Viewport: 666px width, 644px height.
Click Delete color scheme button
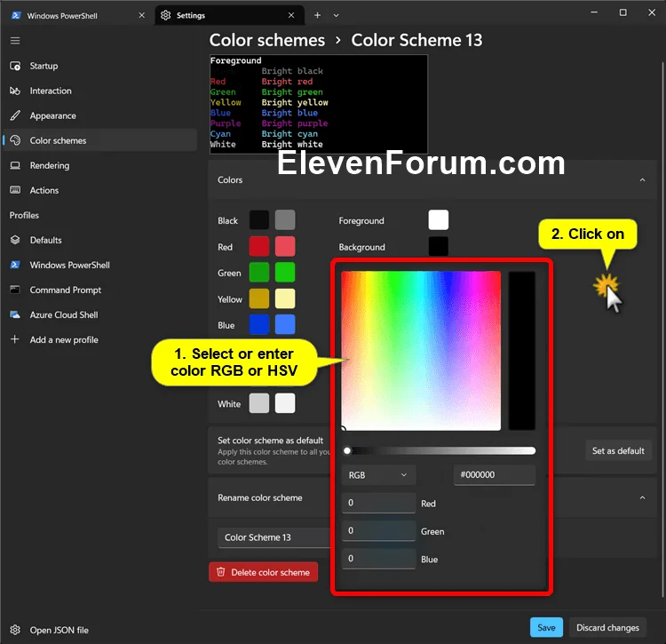tap(264, 572)
